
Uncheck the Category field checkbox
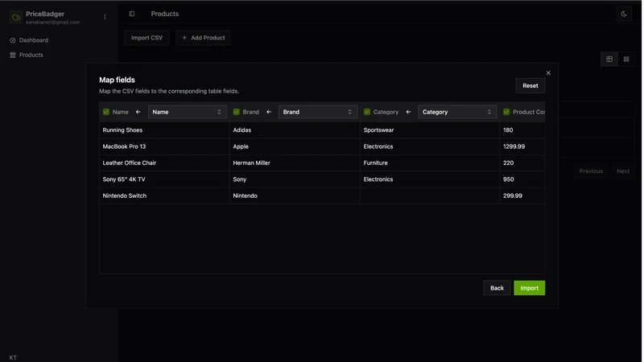pyautogui.click(x=367, y=112)
